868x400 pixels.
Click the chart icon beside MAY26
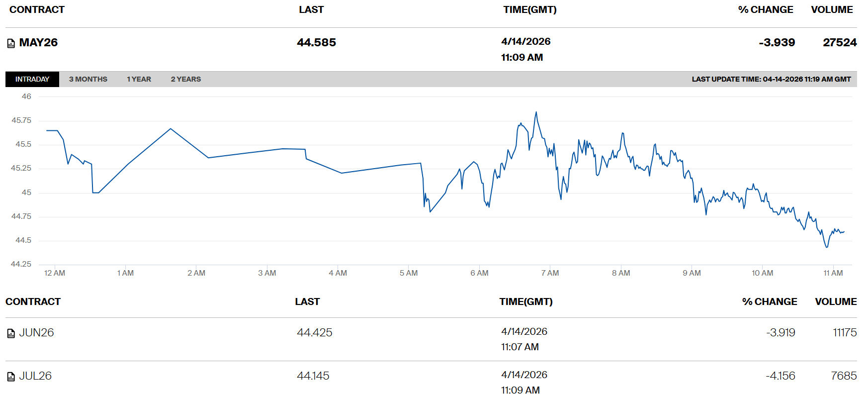[11, 44]
